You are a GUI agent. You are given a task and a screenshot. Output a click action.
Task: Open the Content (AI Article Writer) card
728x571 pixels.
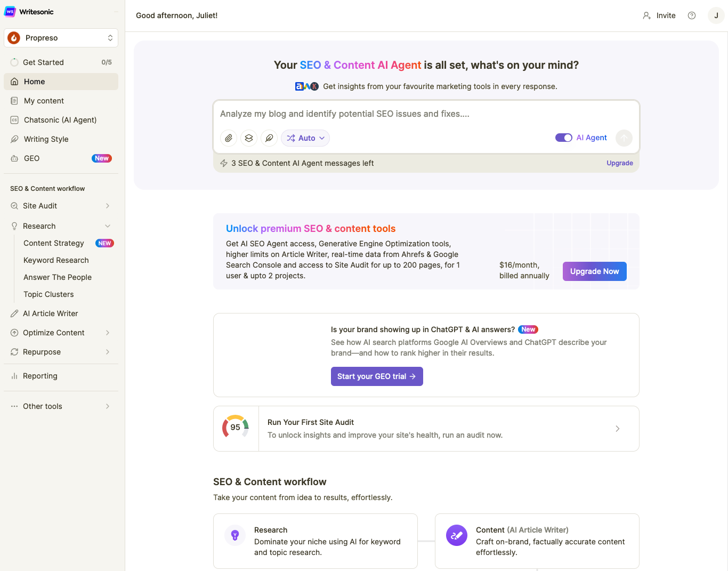[537, 541]
